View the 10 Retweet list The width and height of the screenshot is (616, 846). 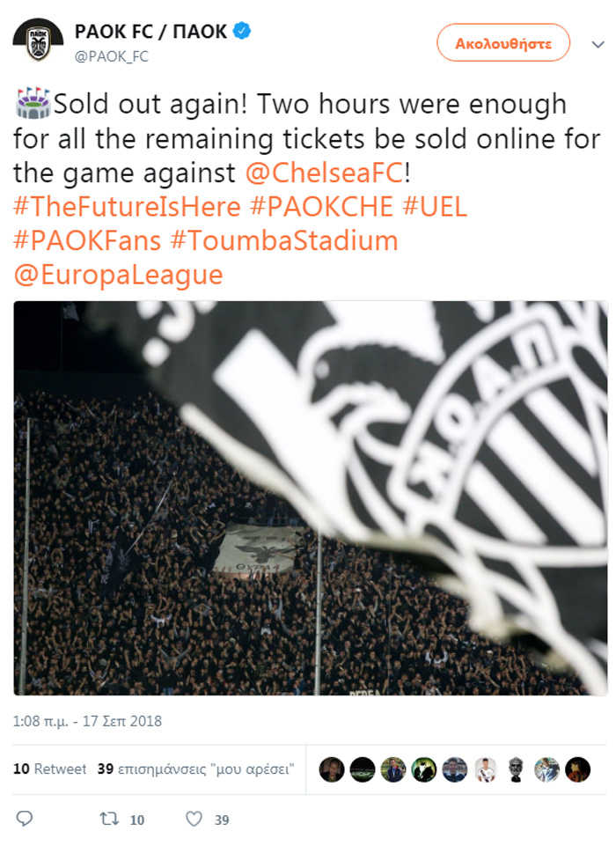pyautogui.click(x=50, y=769)
